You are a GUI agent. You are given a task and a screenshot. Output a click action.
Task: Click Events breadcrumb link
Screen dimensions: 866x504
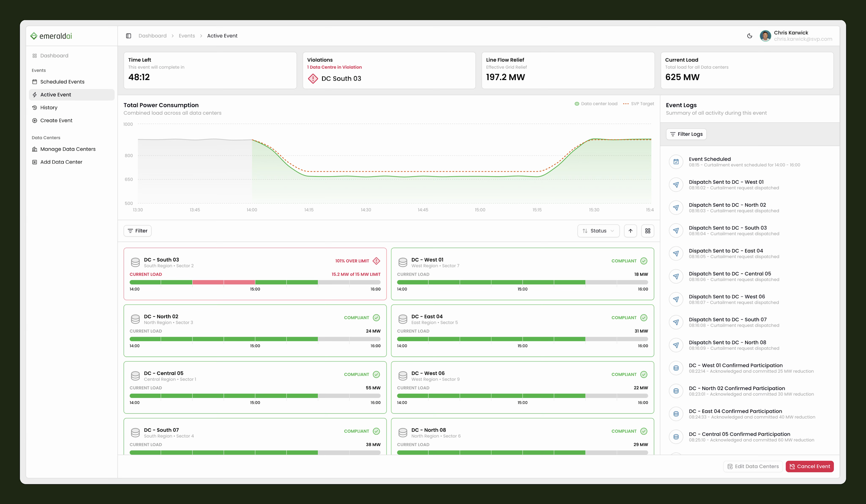187,36
